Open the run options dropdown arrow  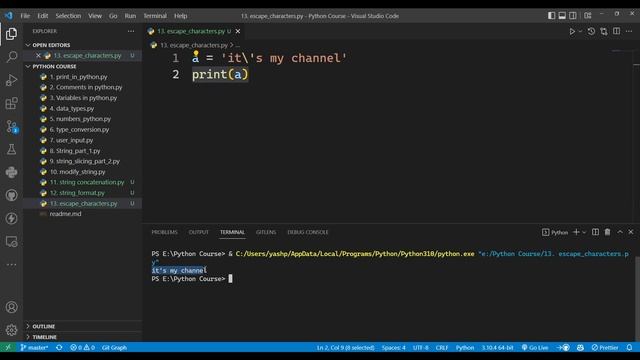pos(580,31)
